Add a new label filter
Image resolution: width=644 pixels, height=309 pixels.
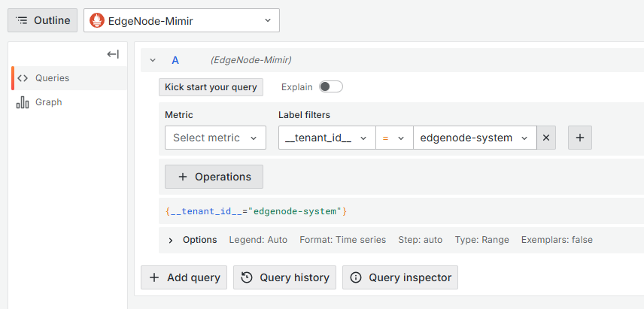(580, 138)
